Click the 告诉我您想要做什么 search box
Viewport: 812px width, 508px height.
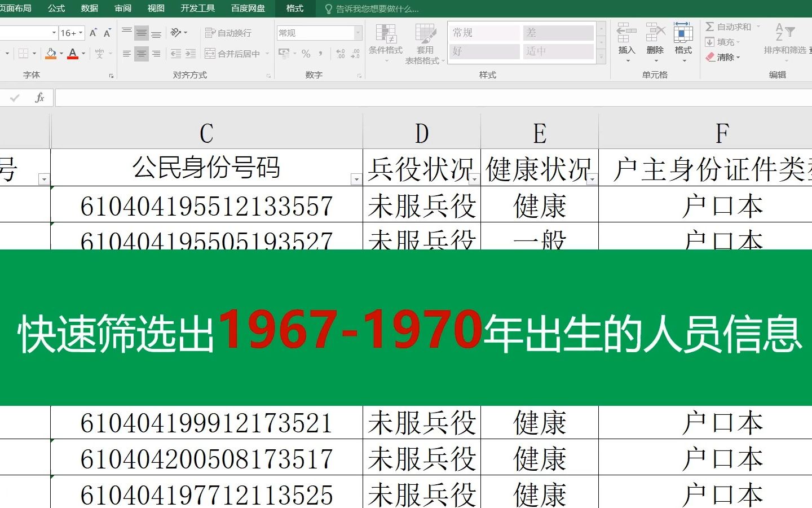372,9
